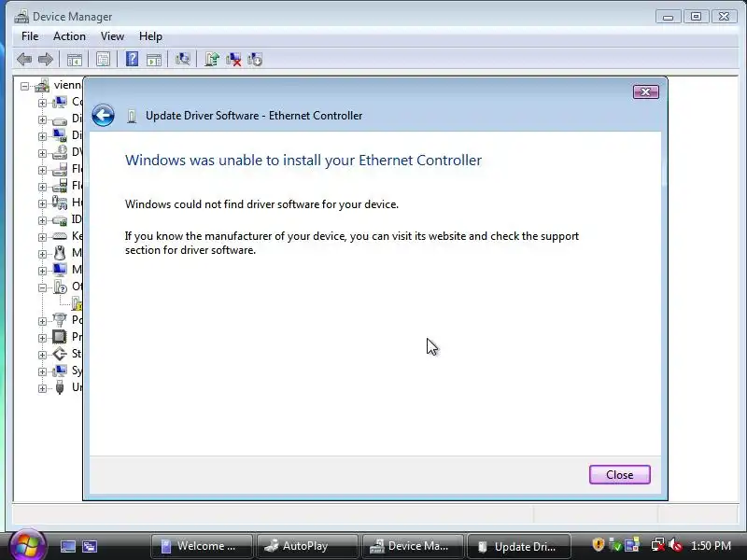747x560 pixels.
Task: Click the network disconnected tray icon
Action: point(658,544)
